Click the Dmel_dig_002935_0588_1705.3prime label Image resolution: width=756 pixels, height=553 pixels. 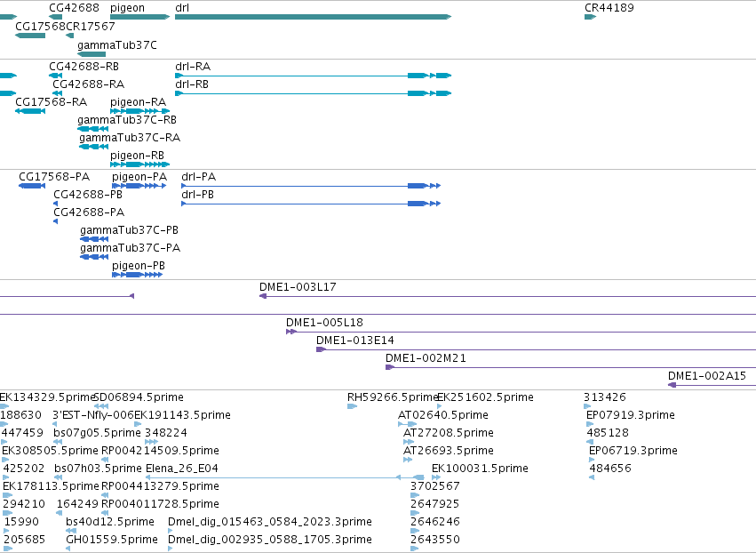click(270, 541)
